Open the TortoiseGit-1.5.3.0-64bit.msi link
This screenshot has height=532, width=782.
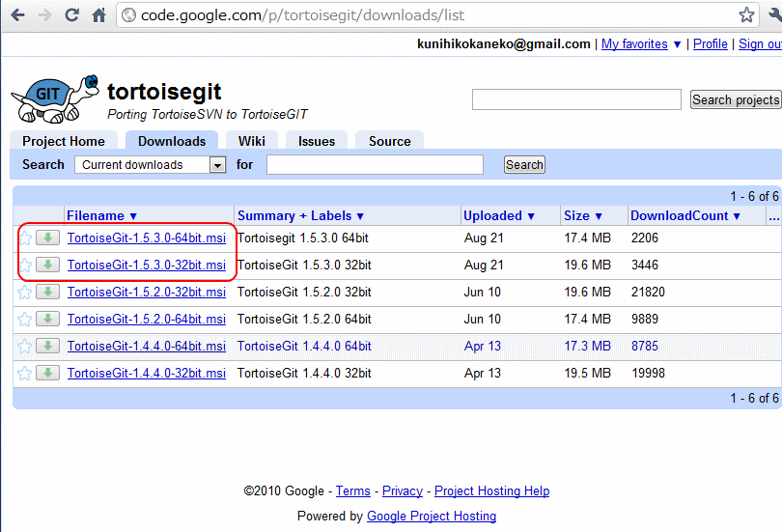pos(147,238)
